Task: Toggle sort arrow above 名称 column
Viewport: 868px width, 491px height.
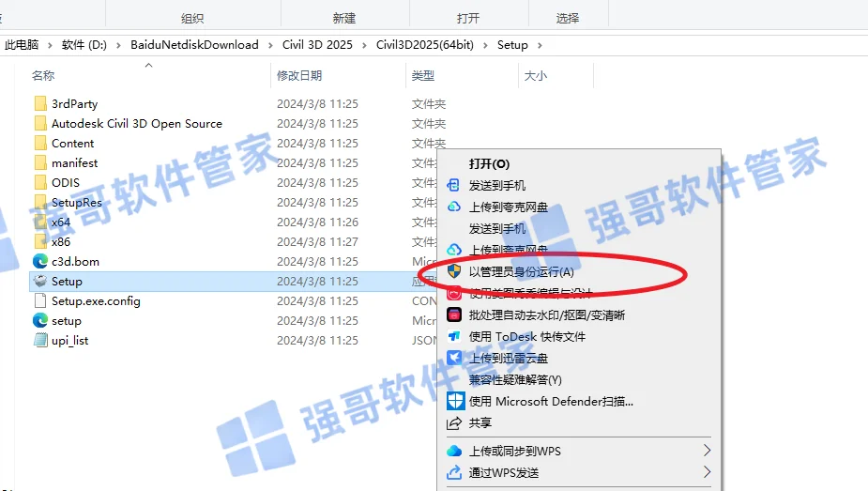Action: pos(148,66)
